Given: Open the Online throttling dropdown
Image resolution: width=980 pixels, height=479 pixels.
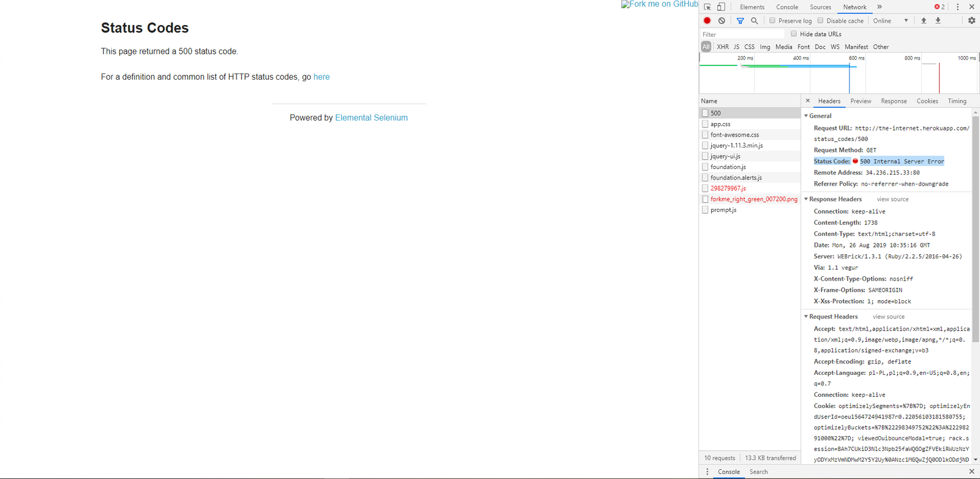Looking at the screenshot, I should click(891, 21).
